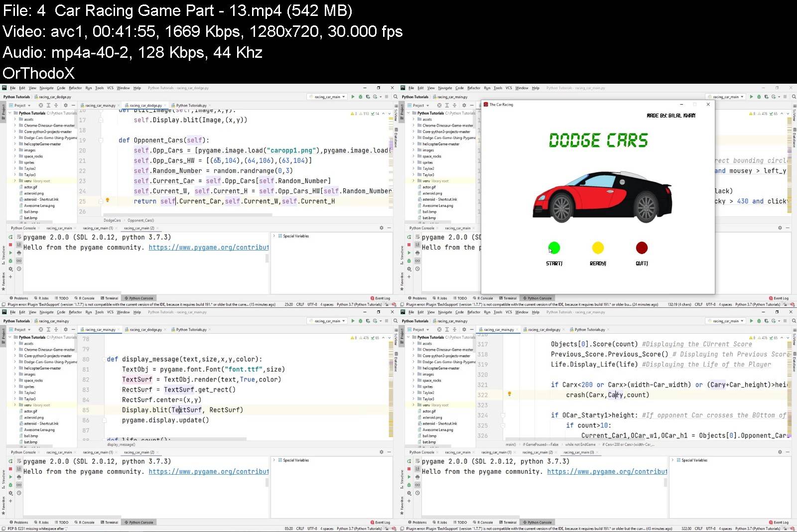The width and height of the screenshot is (797, 532).
Task: Click the yellow lightbulb on line 25 in top-left frame
Action: [107, 200]
